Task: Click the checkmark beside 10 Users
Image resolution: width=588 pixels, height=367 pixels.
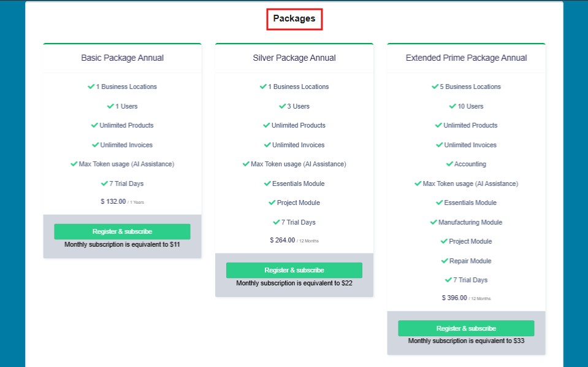Action: [452, 106]
